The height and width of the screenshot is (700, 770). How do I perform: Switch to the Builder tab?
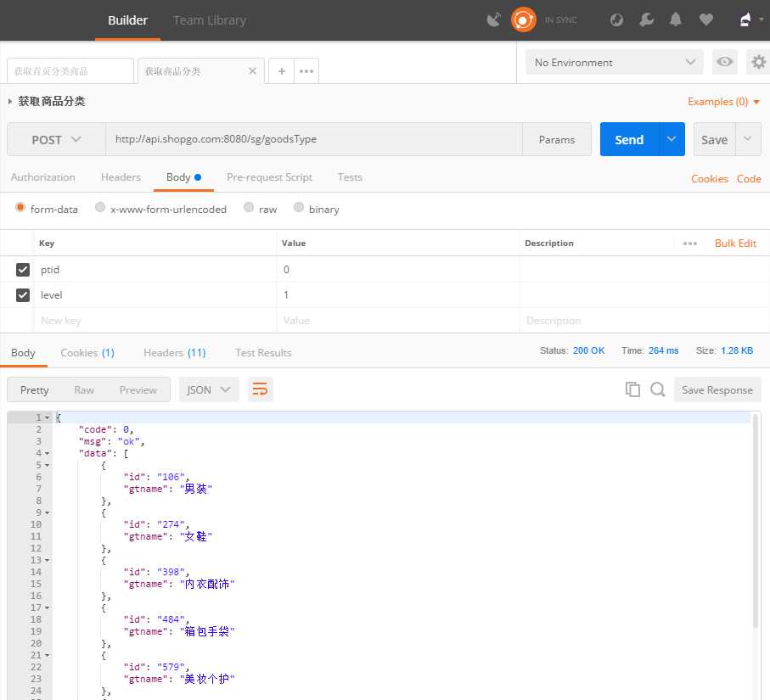point(127,20)
